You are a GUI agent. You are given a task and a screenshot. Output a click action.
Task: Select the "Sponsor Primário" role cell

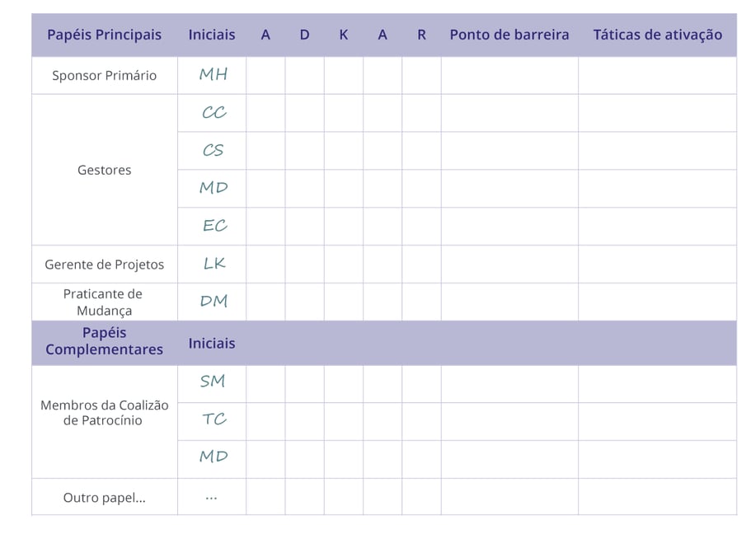pos(104,75)
